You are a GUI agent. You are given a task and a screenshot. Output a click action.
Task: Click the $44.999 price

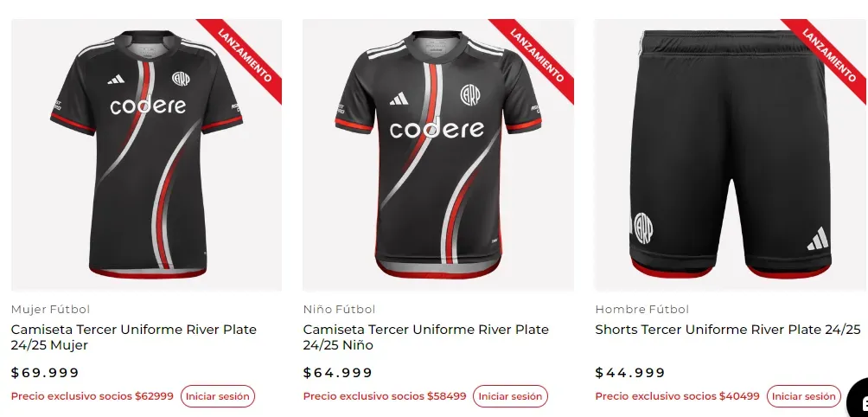pyautogui.click(x=630, y=373)
